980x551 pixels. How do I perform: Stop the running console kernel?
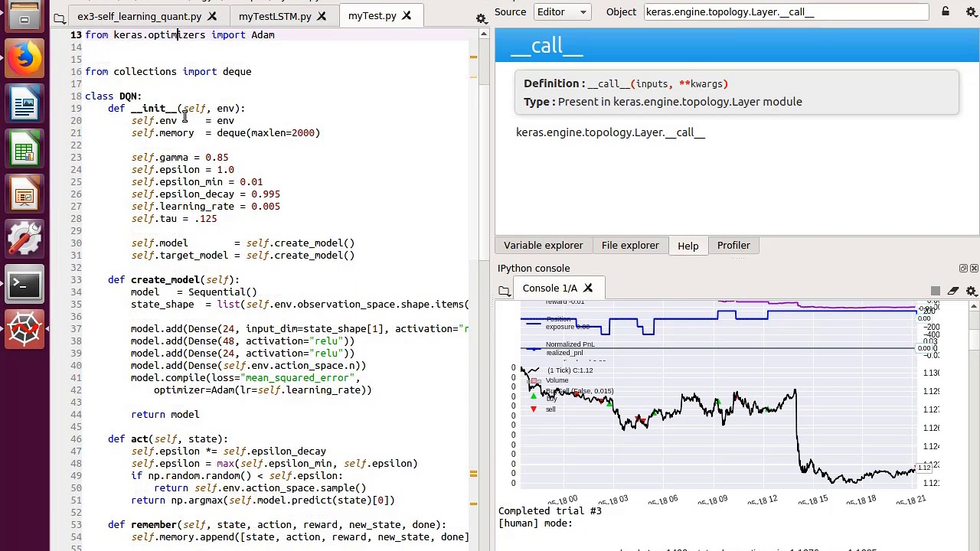point(935,291)
